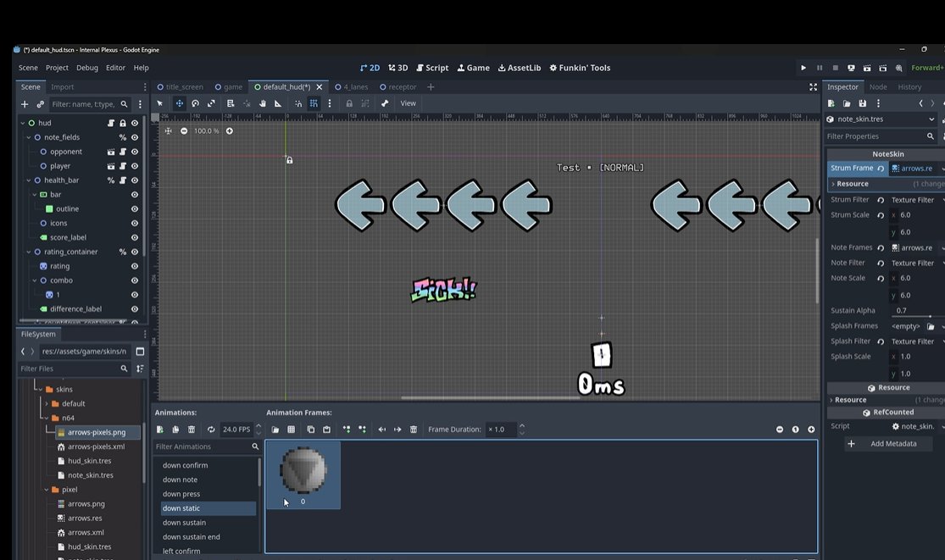Select the Scale Mode tool
This screenshot has width=945, height=560.
211,103
